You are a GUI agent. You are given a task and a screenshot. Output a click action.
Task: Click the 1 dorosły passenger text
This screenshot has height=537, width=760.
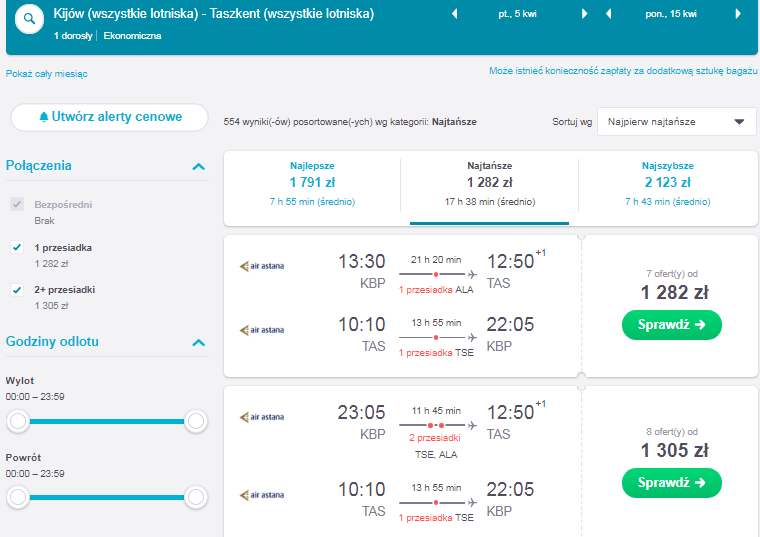click(x=73, y=36)
